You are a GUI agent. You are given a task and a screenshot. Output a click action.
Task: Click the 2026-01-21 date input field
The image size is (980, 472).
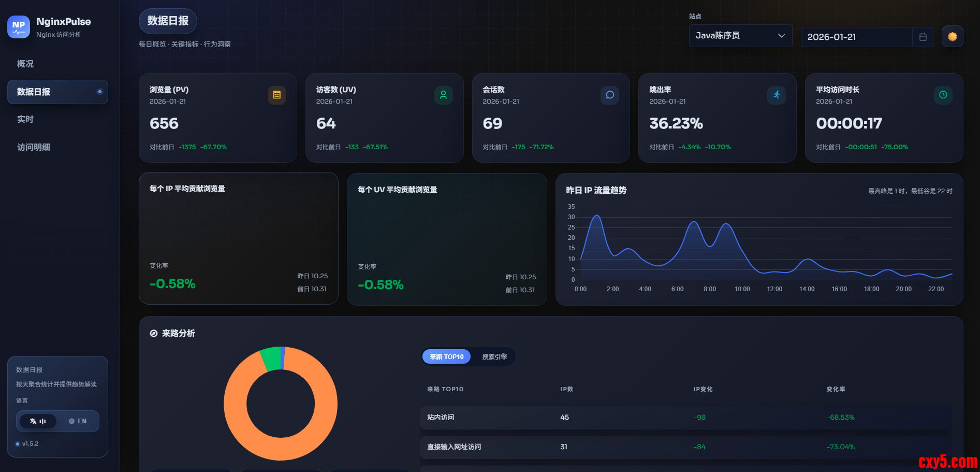pyautogui.click(x=854, y=37)
